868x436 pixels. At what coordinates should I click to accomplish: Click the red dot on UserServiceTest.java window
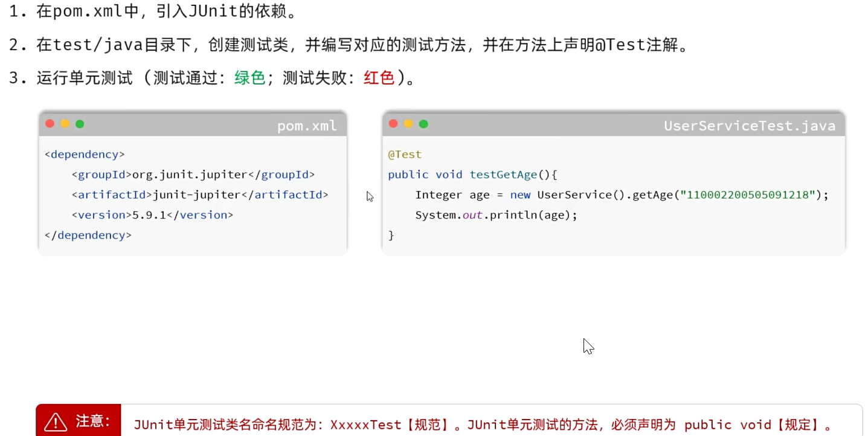pos(393,124)
